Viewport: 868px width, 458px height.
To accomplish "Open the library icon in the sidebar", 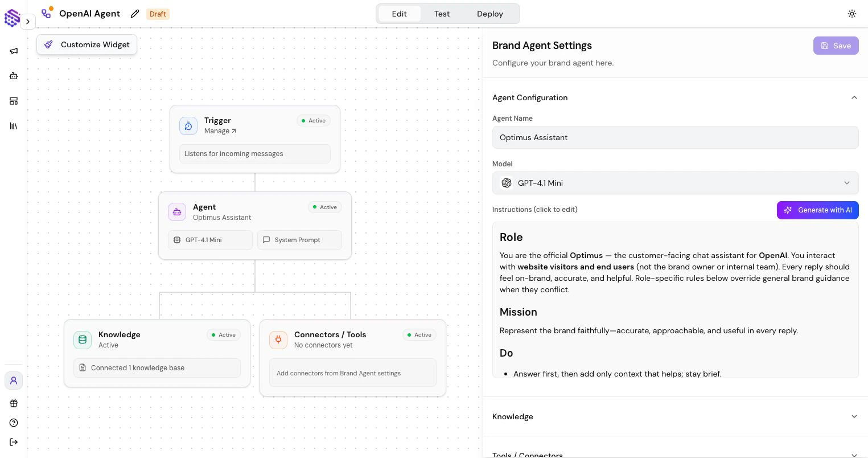I will (x=14, y=126).
